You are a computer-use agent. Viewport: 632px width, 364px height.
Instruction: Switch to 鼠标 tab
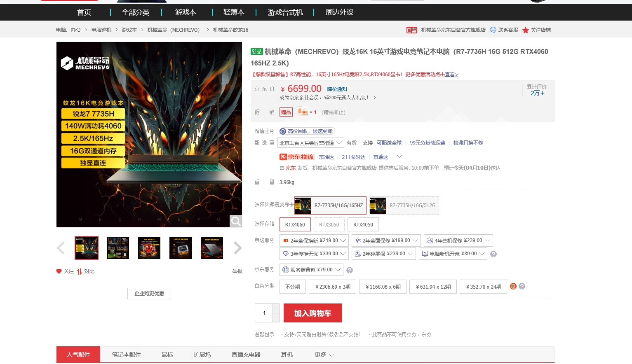point(167,355)
